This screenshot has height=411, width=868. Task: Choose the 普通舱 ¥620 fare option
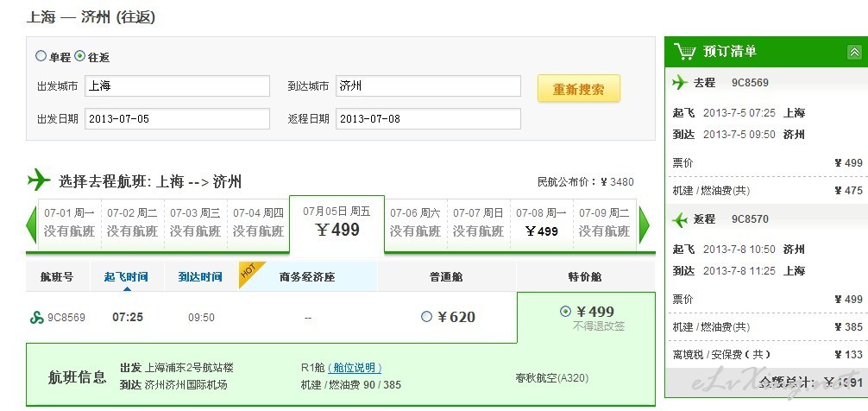click(x=426, y=317)
